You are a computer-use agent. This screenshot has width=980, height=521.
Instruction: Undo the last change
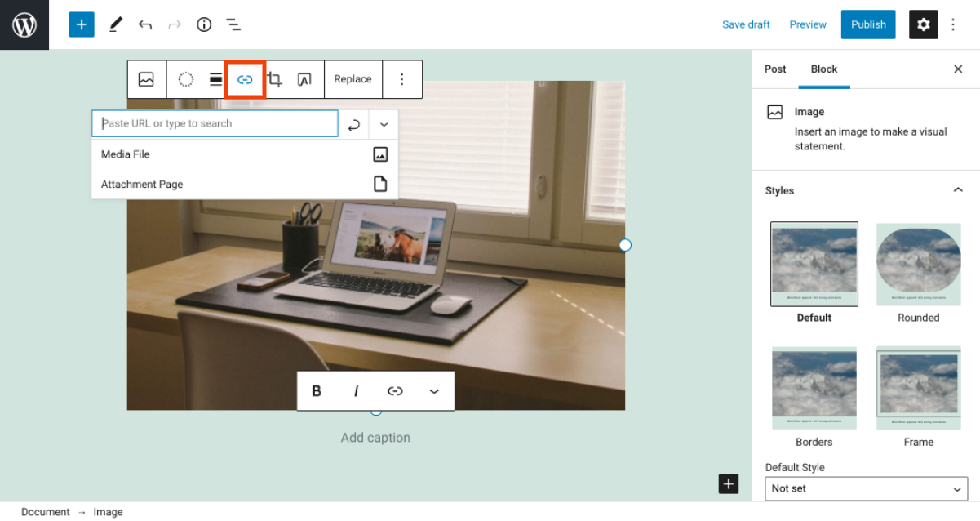click(145, 24)
